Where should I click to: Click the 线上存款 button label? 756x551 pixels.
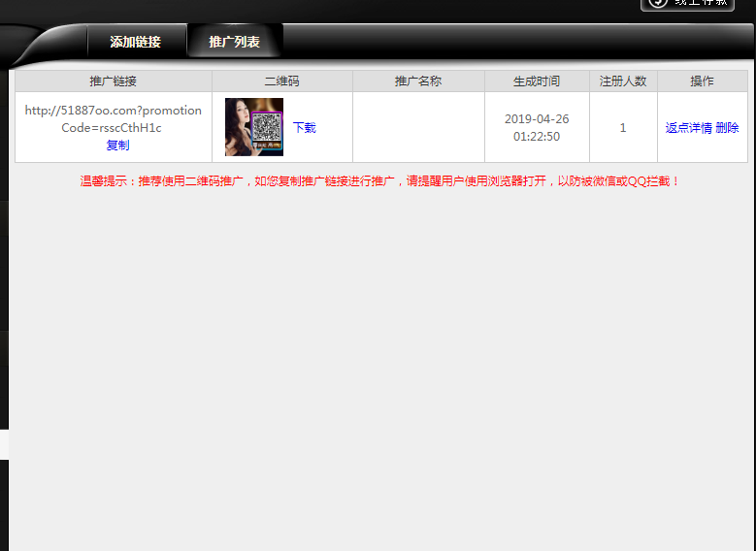(701, 3)
